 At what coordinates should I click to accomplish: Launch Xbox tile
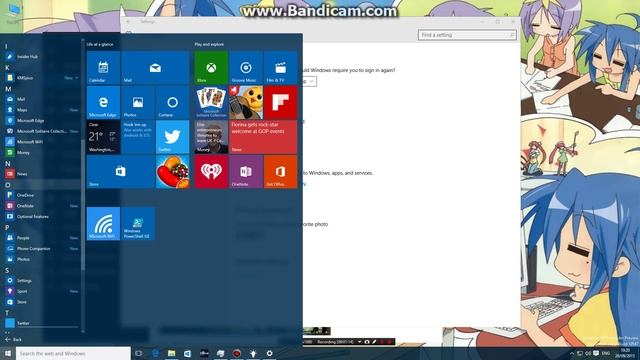pyautogui.click(x=211, y=68)
